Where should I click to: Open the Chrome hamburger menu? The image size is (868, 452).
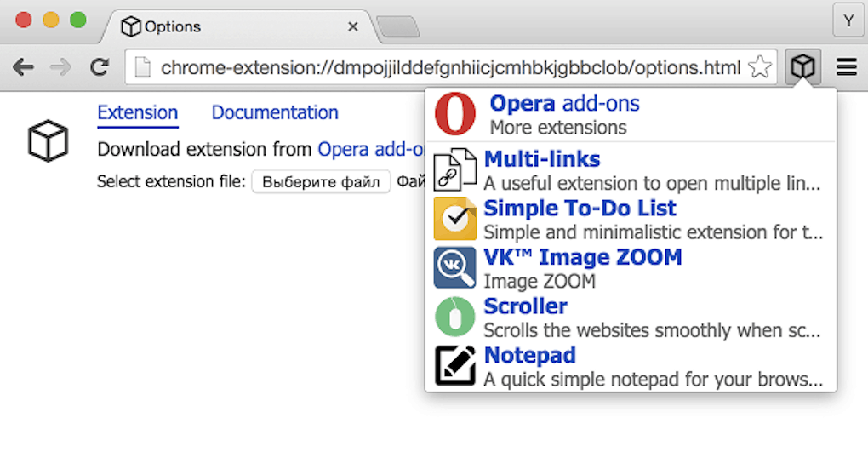coord(847,67)
